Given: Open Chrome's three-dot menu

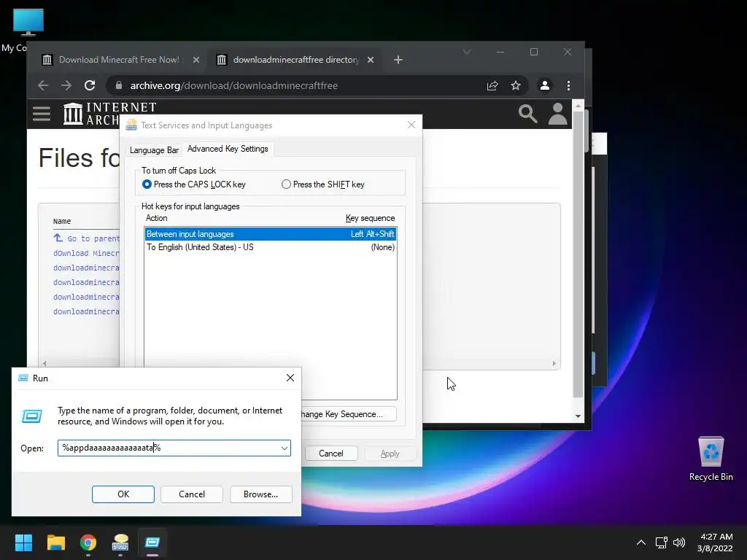Looking at the screenshot, I should coord(568,85).
